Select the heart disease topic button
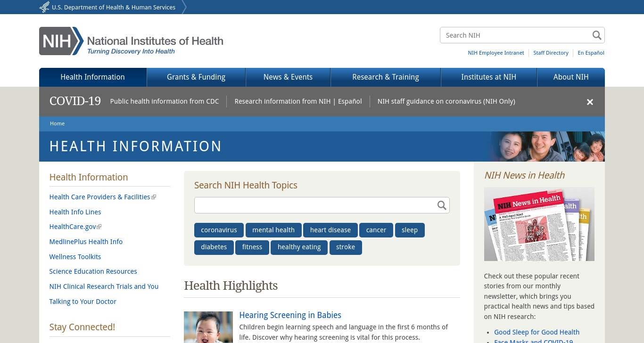The image size is (644, 343). [330, 230]
